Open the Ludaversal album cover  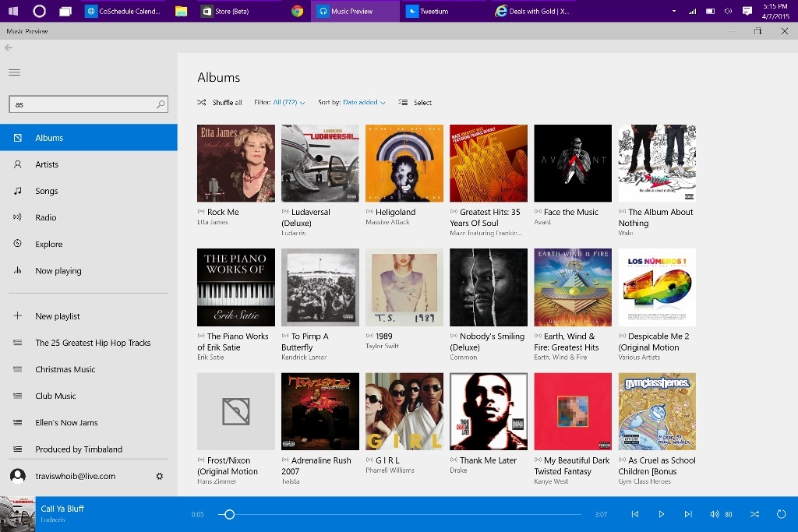tap(320, 164)
